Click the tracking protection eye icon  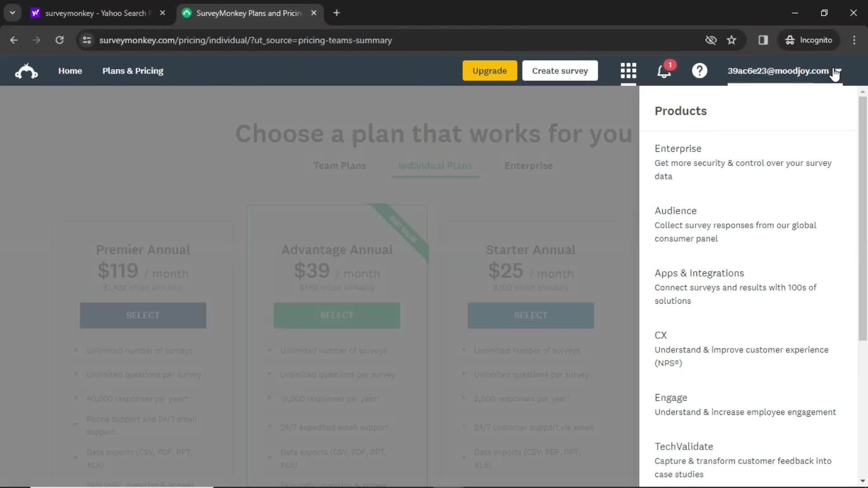(x=711, y=40)
